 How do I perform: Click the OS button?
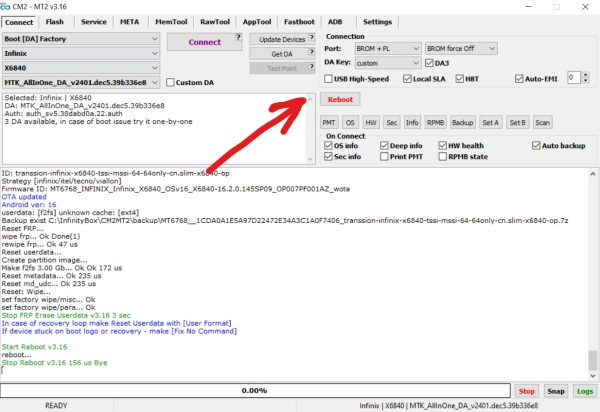tap(350, 123)
